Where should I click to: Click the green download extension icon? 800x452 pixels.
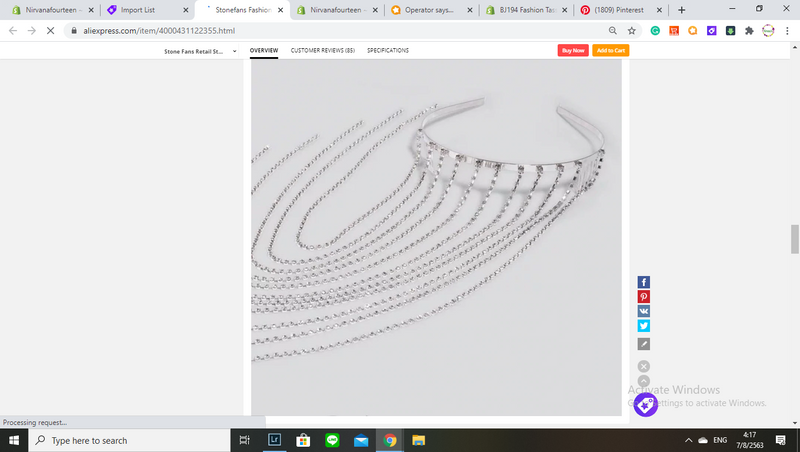tap(730, 31)
